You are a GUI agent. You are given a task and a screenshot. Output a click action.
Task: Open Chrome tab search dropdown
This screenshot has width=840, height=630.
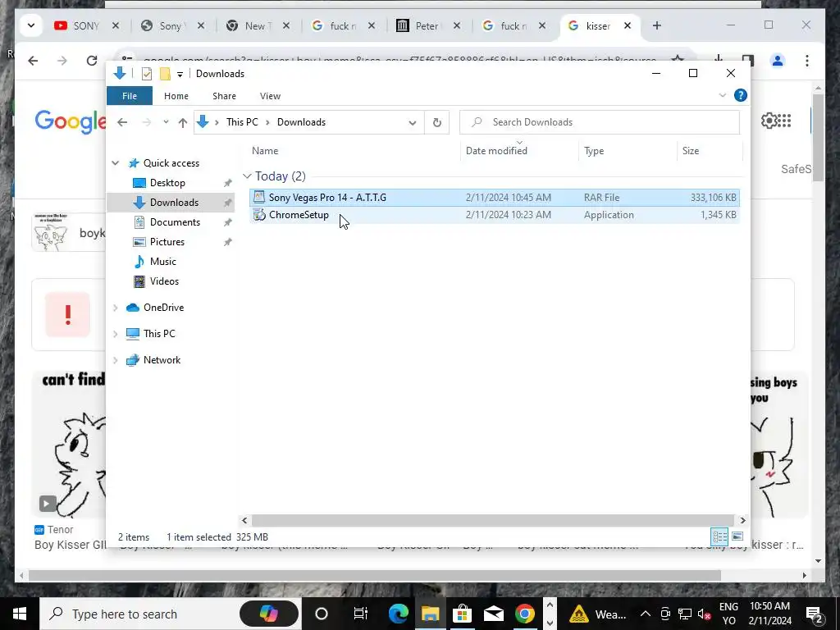pos(31,25)
